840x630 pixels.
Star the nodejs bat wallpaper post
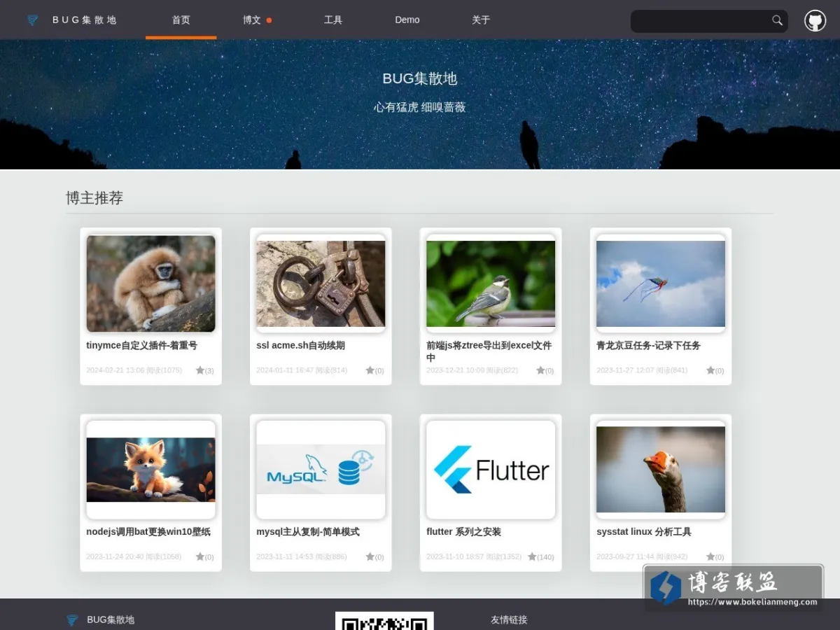(199, 556)
